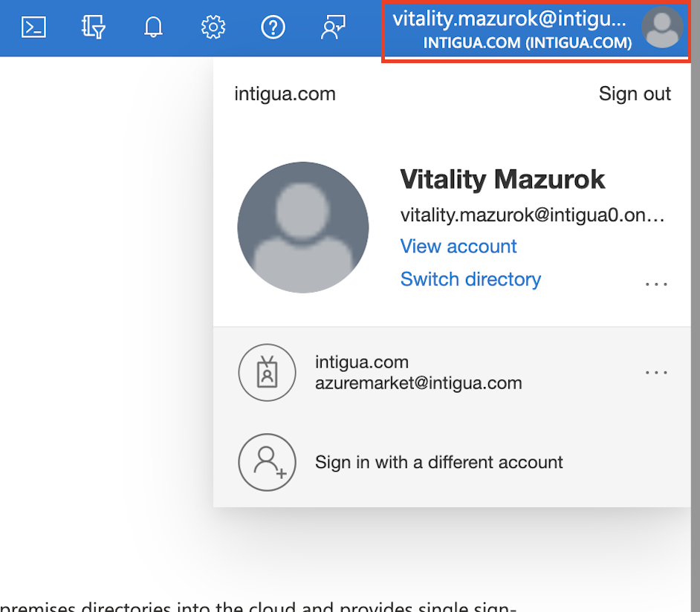Click the Sign out link
This screenshot has height=612, width=700.
(635, 94)
